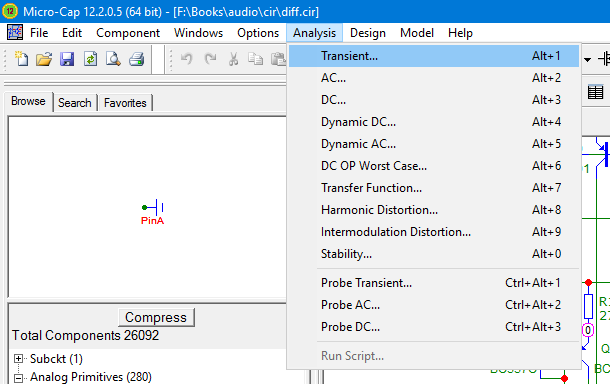This screenshot has width=610, height=384.
Task: Open Intermodulation Distortion... analysis
Action: click(434, 232)
